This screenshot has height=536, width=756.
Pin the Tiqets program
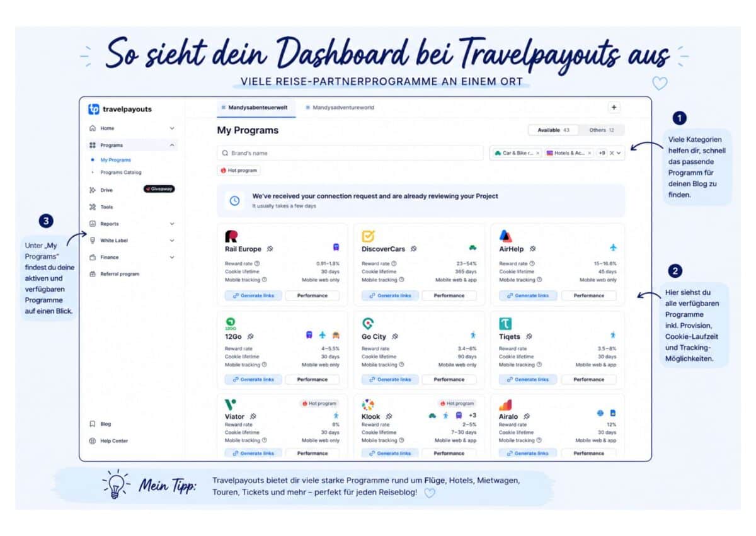[529, 337]
